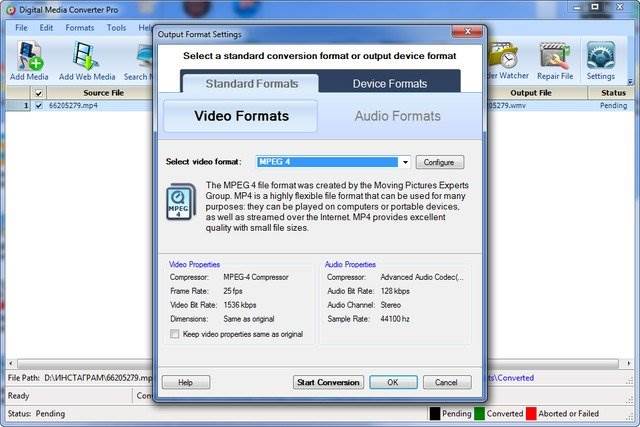640x427 pixels.
Task: Minimize the Digital Media Converter Pro window
Action: (x=576, y=7)
